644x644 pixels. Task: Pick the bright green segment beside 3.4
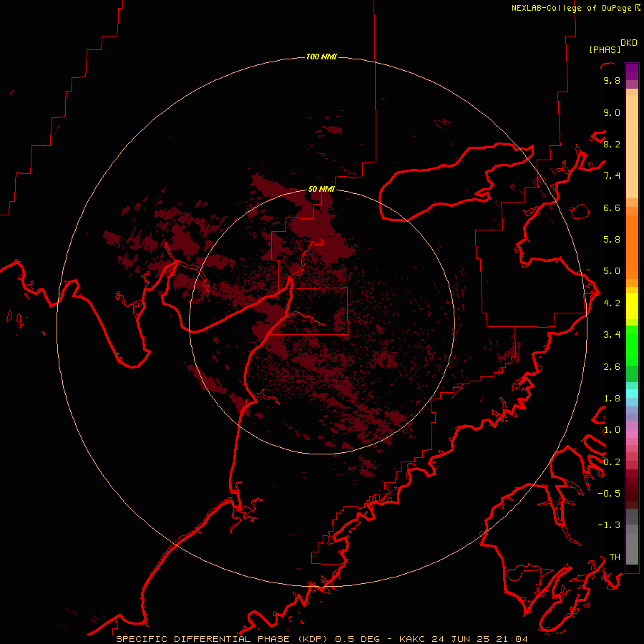(x=632, y=345)
